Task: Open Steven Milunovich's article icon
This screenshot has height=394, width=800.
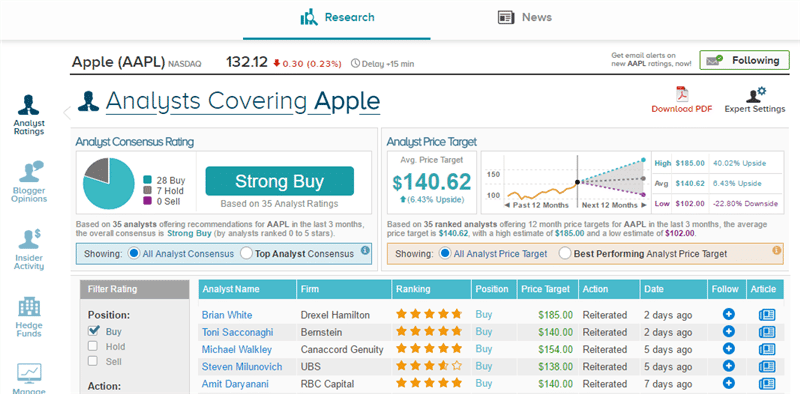Action: pyautogui.click(x=767, y=366)
